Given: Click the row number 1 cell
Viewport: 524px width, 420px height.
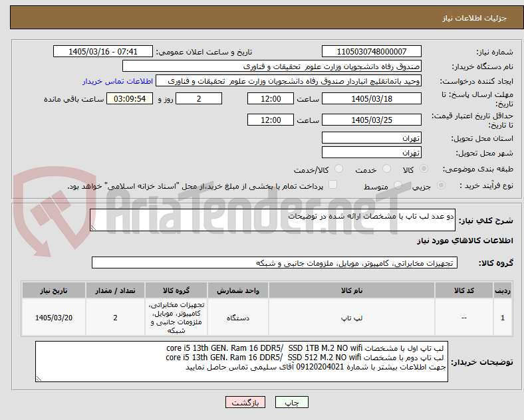Looking at the screenshot, I should point(502,318).
